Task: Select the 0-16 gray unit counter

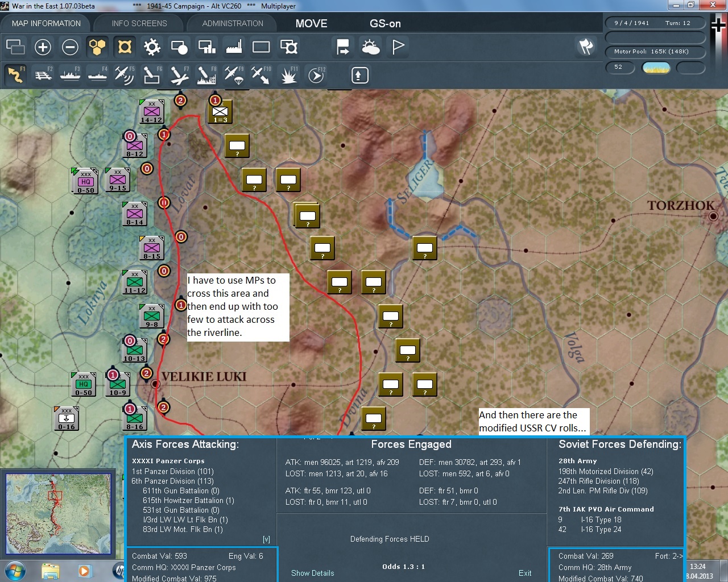Action: (x=67, y=418)
